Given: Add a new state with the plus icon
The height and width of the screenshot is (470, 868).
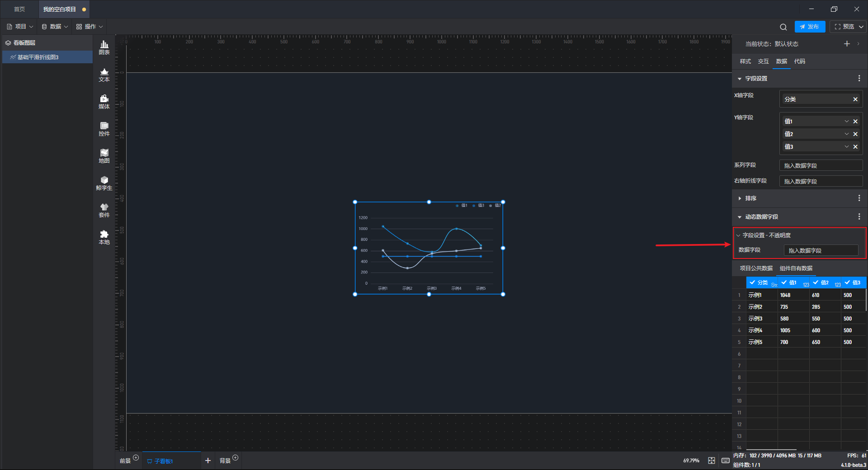Looking at the screenshot, I should click(847, 44).
